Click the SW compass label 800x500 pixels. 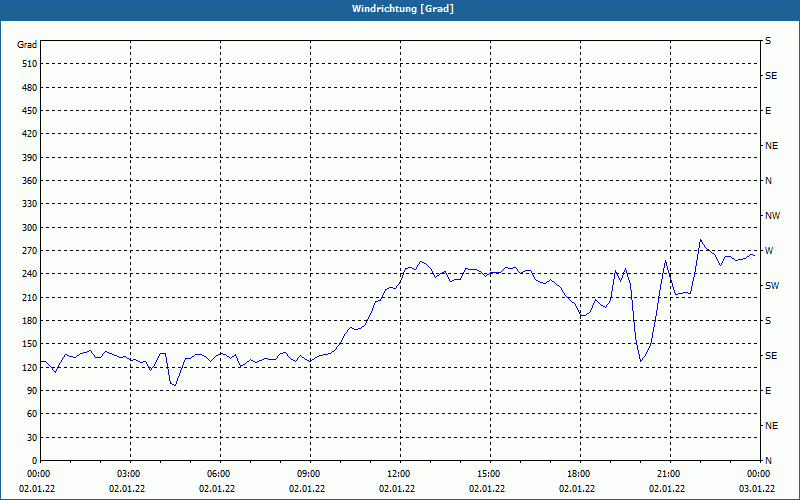[x=772, y=286]
